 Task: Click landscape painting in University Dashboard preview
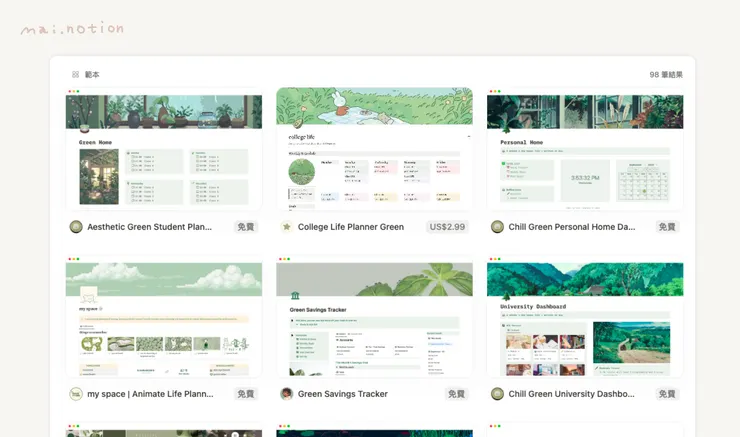(x=631, y=342)
